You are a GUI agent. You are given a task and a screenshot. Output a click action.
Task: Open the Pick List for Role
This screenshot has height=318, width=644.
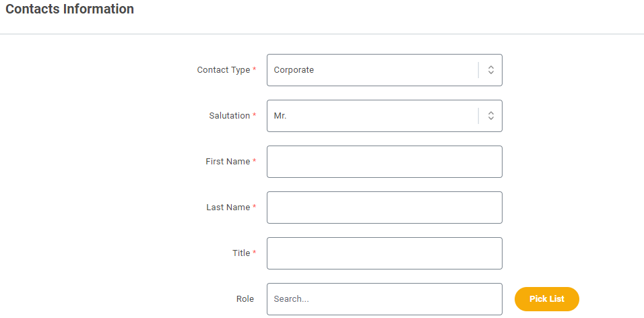pos(547,299)
